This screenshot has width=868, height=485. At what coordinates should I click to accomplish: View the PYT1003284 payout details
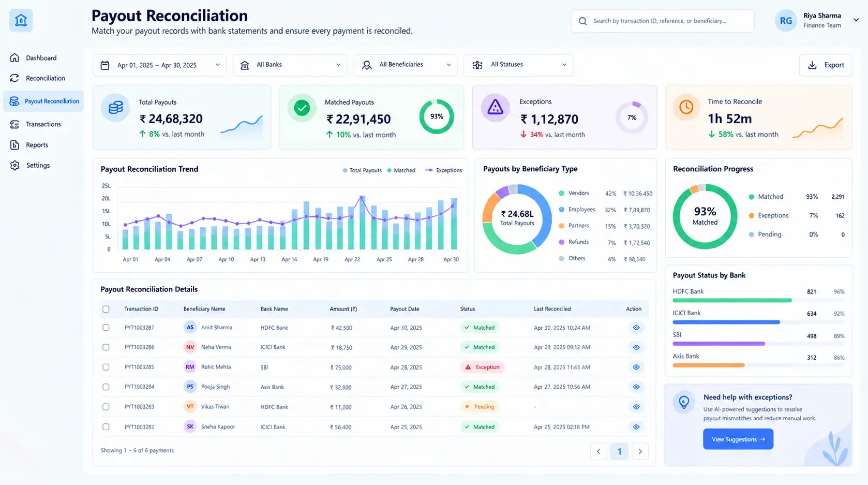[636, 387]
